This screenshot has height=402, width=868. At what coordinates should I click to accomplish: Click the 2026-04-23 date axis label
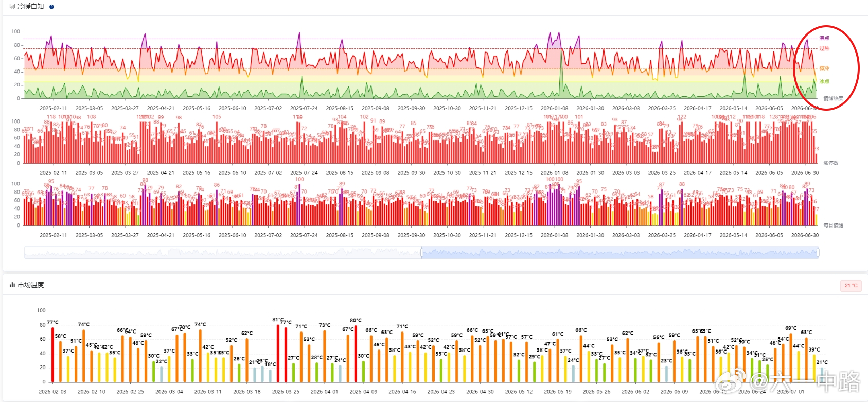(441, 392)
